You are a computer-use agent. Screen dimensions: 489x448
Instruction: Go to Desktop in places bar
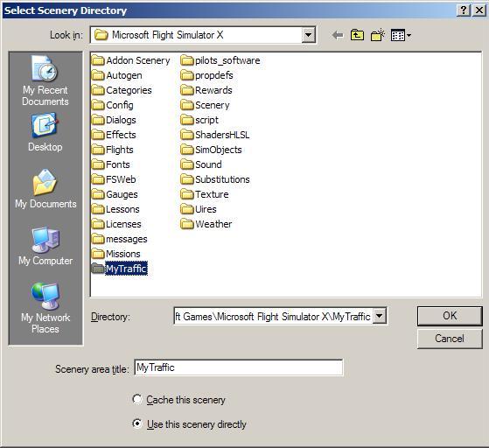(x=45, y=133)
